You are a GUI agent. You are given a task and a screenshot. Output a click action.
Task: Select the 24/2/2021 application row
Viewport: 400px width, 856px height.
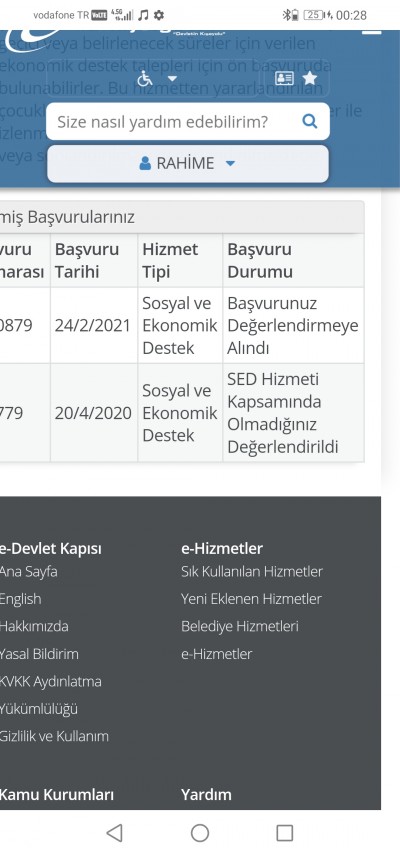(x=182, y=325)
